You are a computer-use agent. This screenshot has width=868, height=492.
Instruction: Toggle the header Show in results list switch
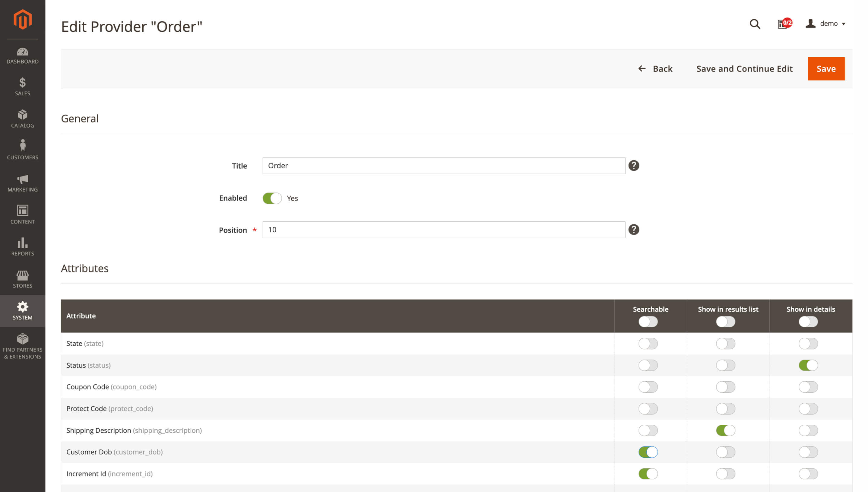pos(725,322)
